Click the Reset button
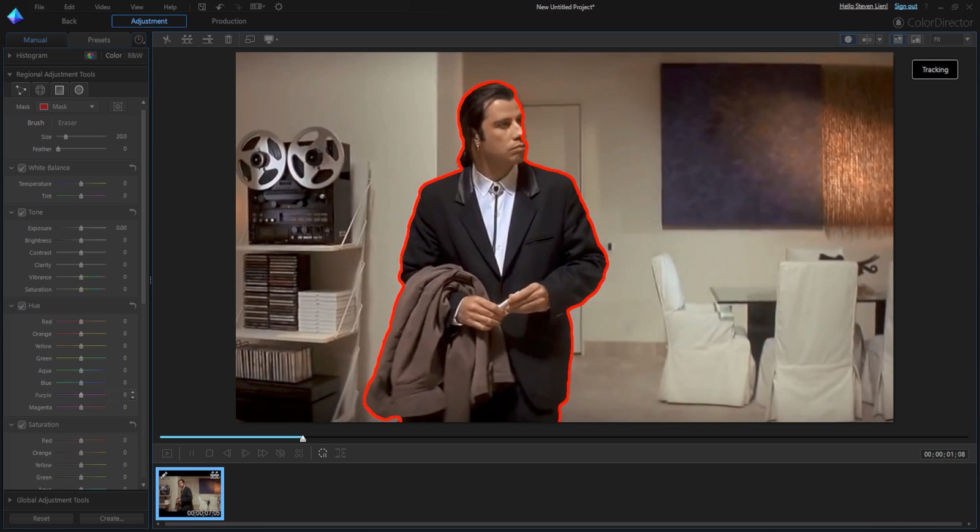The width and height of the screenshot is (980, 532). tap(41, 519)
